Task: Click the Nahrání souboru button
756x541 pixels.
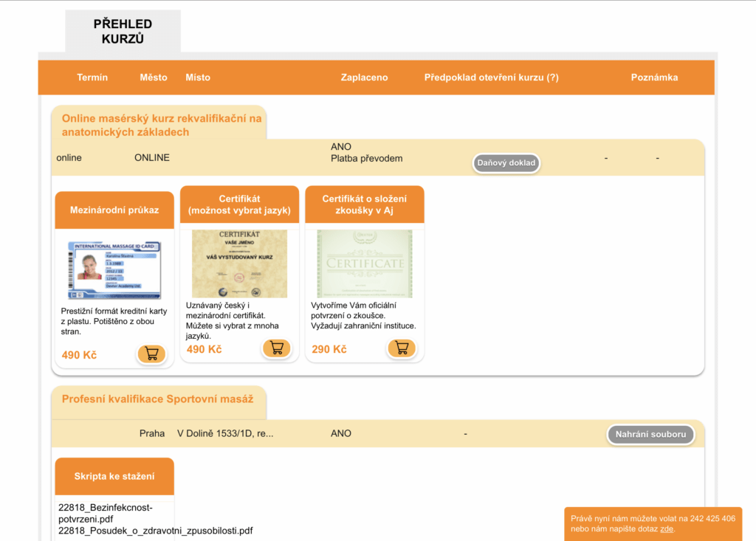Action: tap(650, 434)
